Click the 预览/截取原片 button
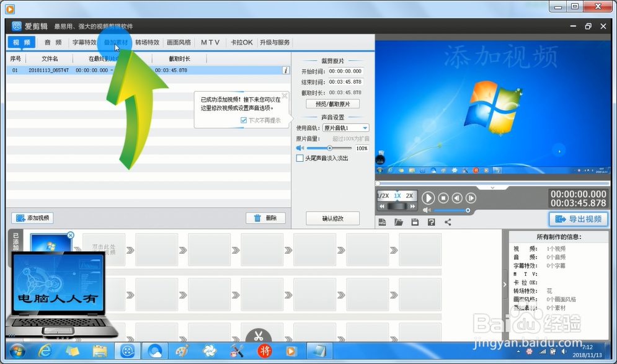 [x=332, y=104]
